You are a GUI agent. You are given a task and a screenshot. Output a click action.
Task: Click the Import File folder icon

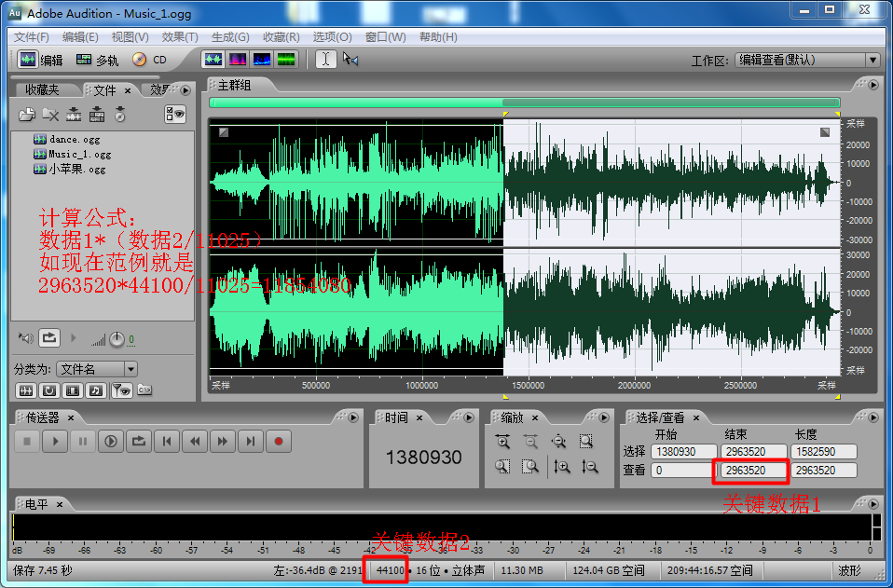tap(26, 115)
